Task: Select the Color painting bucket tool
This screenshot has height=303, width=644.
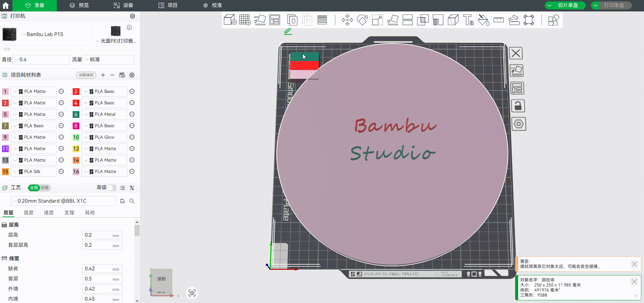Action: coord(484,20)
